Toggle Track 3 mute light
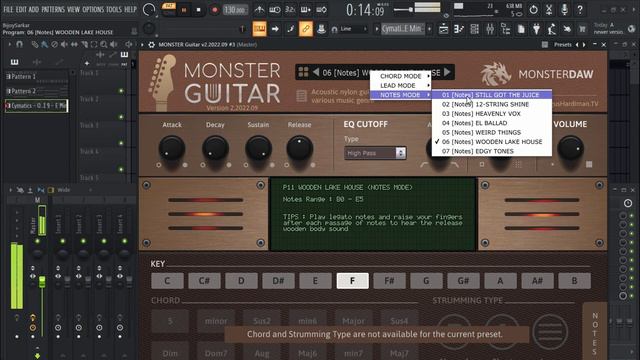 click(x=121, y=143)
